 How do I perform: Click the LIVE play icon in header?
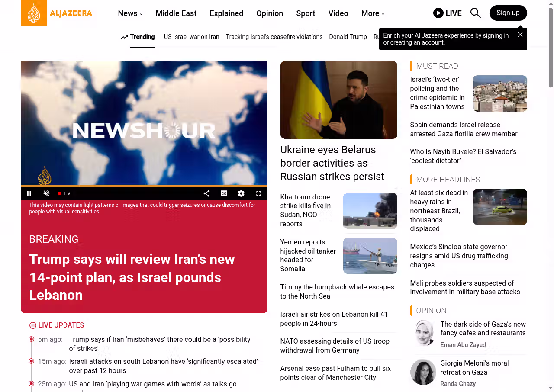coord(438,13)
